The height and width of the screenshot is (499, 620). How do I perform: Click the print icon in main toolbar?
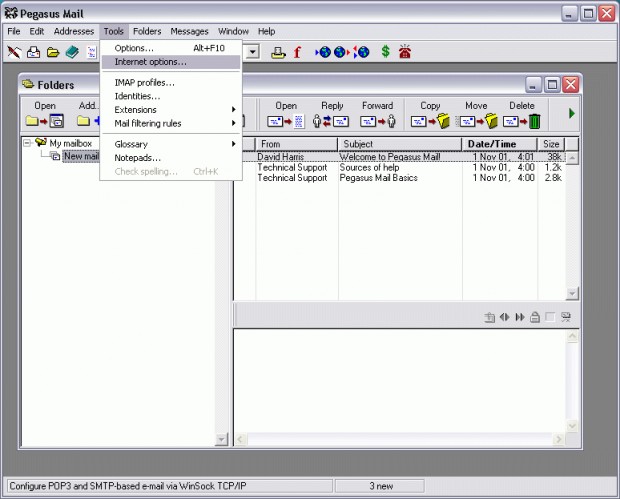click(x=278, y=52)
